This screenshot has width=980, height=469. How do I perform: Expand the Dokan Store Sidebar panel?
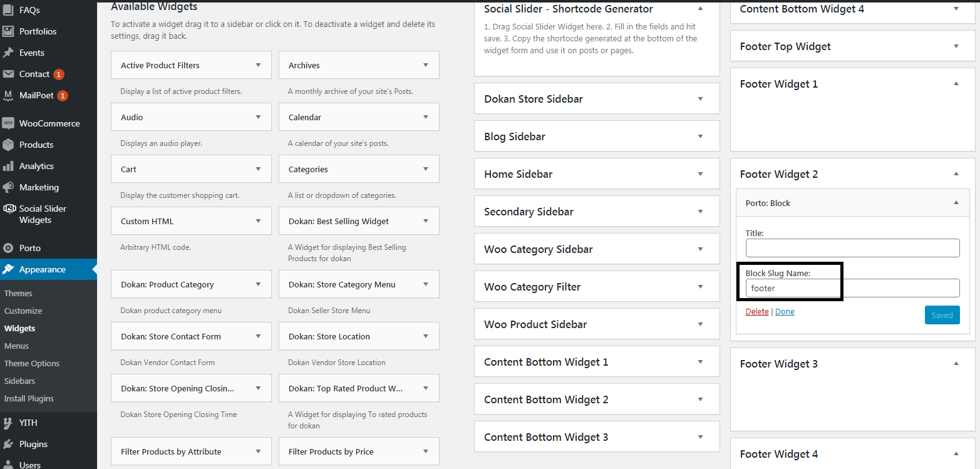(700, 99)
